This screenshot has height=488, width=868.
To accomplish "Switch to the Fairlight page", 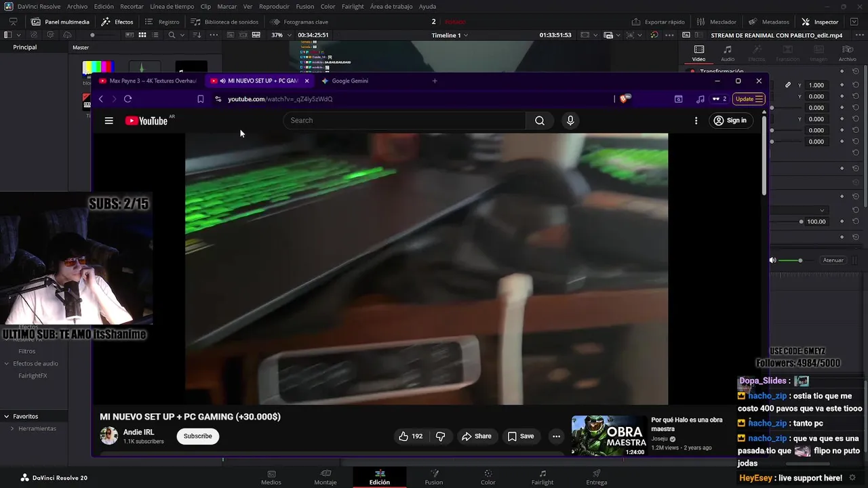I will 542,478.
